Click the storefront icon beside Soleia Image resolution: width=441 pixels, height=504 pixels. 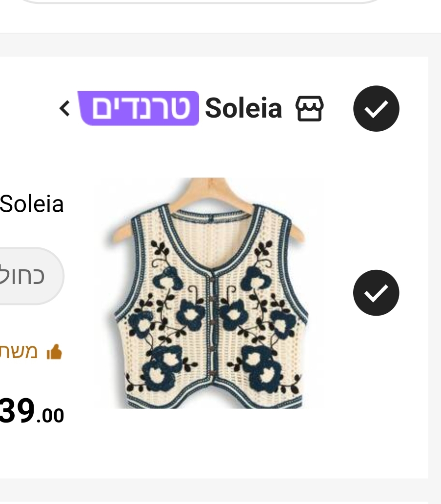tap(310, 108)
